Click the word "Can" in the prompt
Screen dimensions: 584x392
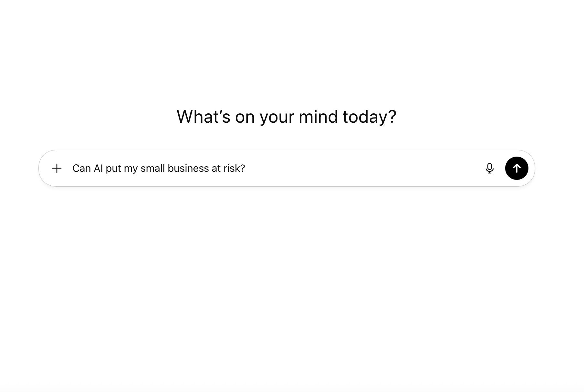click(x=81, y=168)
